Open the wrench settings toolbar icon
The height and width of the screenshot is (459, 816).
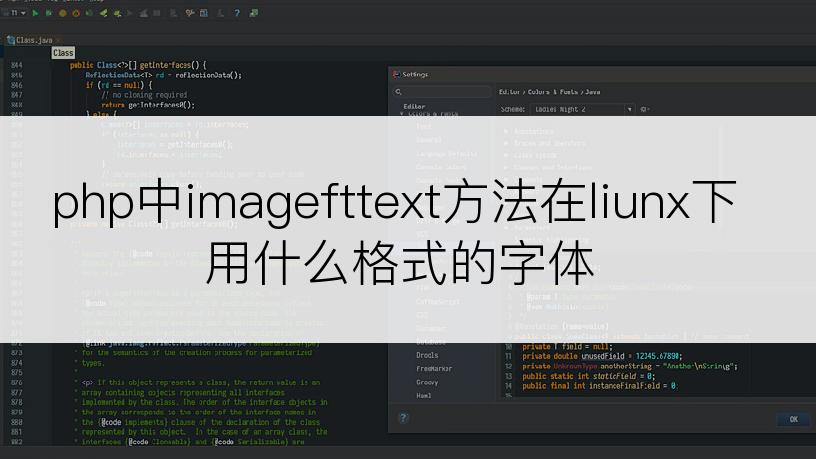pos(190,13)
